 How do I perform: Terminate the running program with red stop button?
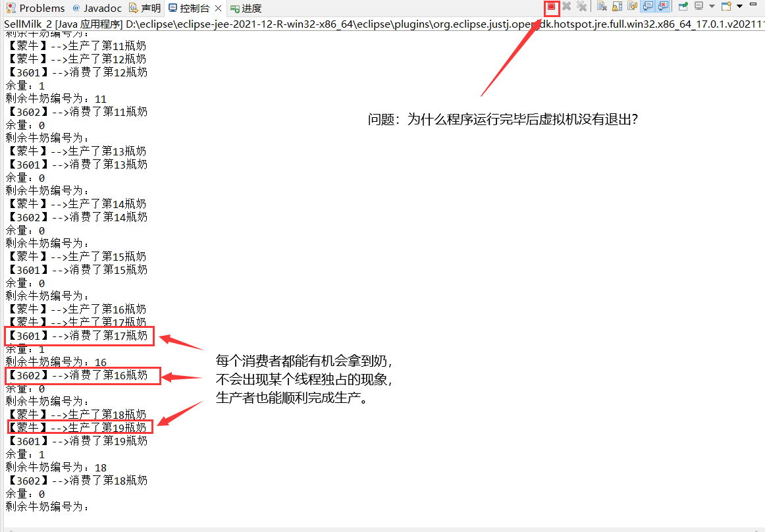pos(551,7)
